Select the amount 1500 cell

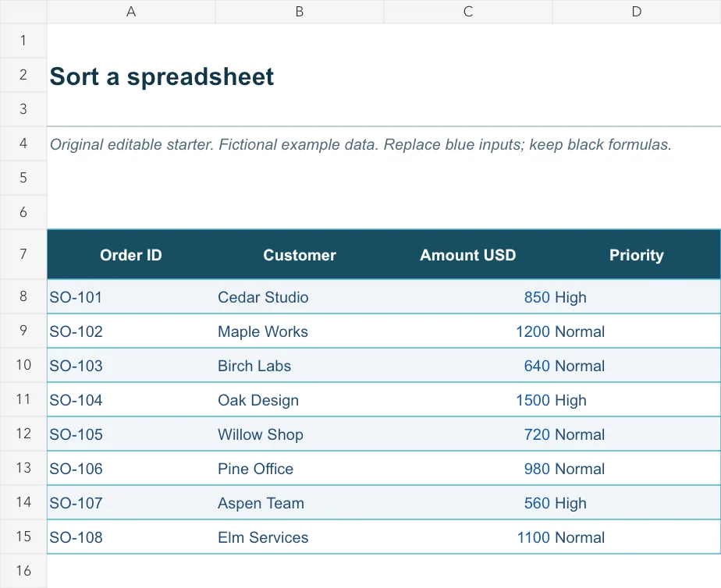[x=468, y=399]
